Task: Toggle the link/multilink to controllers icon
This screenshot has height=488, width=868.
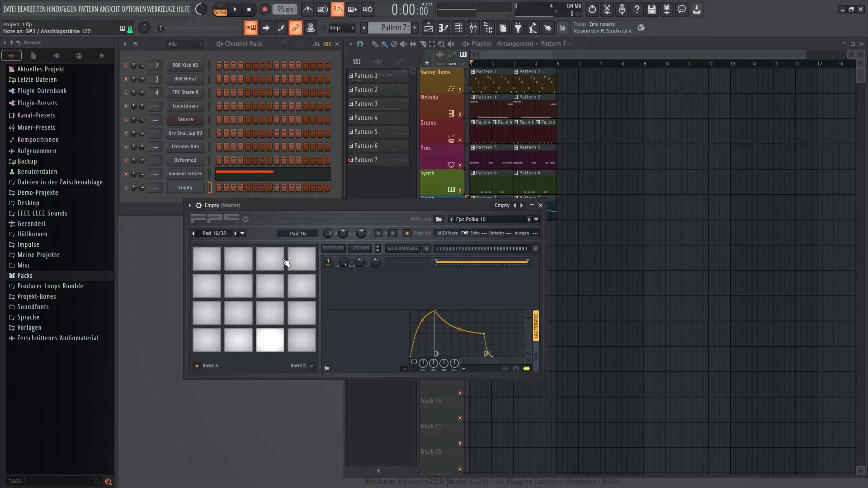Action: (x=295, y=28)
